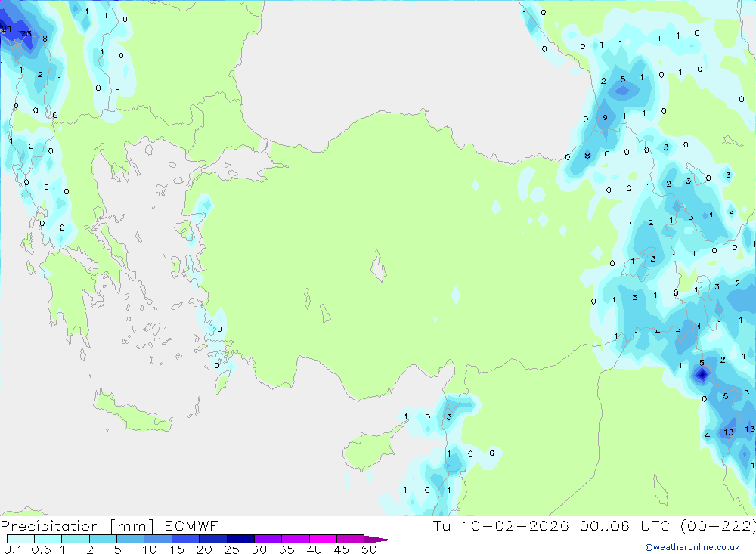756x554 pixels.
Task: Select the "10" legend scale label
Action: coord(150,549)
